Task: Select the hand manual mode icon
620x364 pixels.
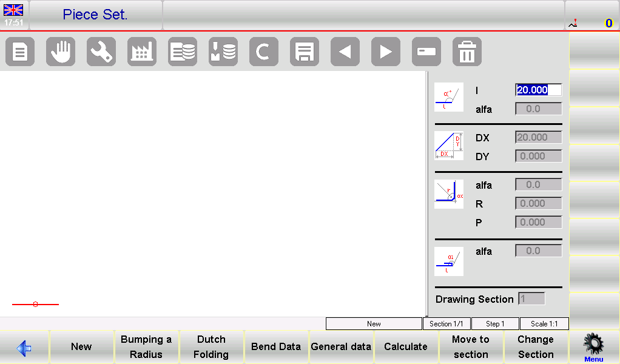Action: (61, 52)
